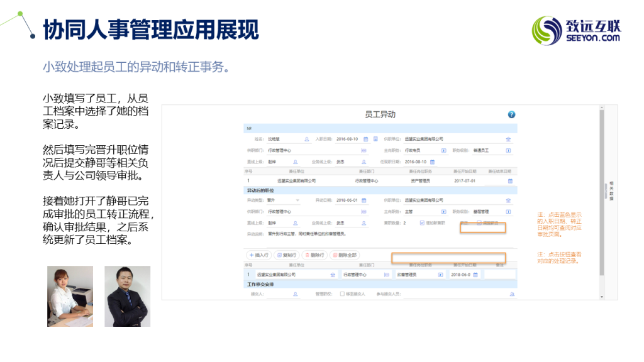Check the 移至接交人 checkbox
Viewport: 644px width, 362px height.
point(342,293)
